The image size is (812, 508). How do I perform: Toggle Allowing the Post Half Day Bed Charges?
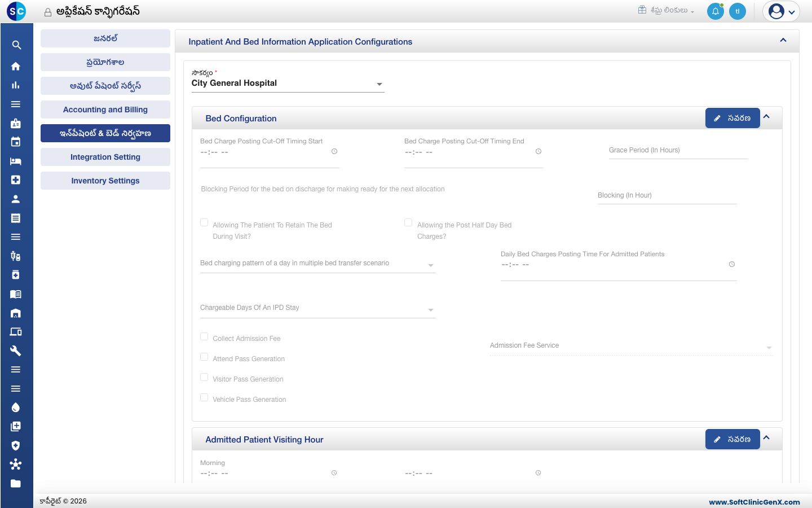408,222
